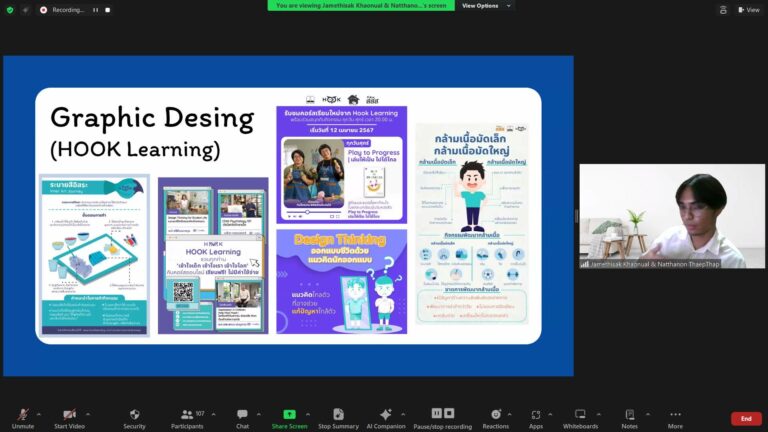Open the More options menu
The image size is (768, 432).
pyautogui.click(x=675, y=419)
